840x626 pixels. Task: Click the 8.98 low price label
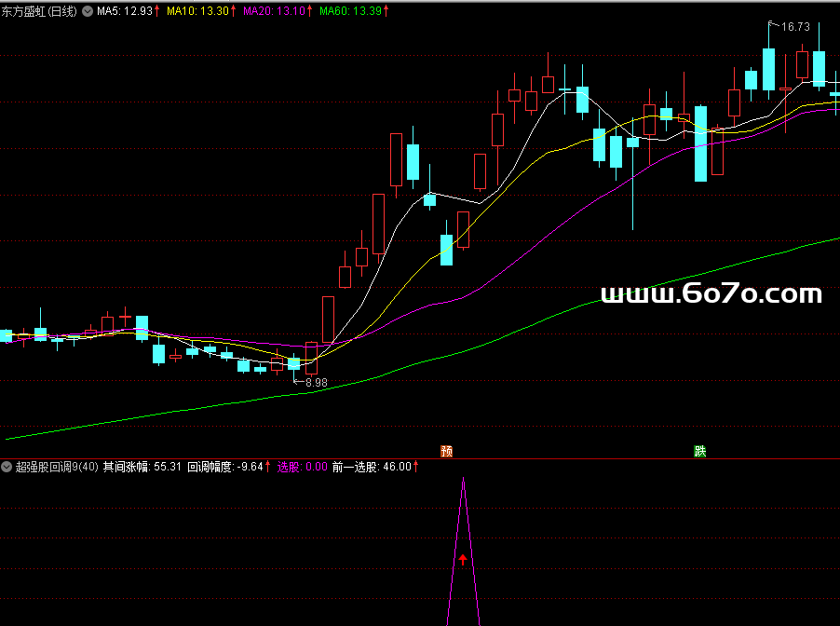click(x=317, y=383)
